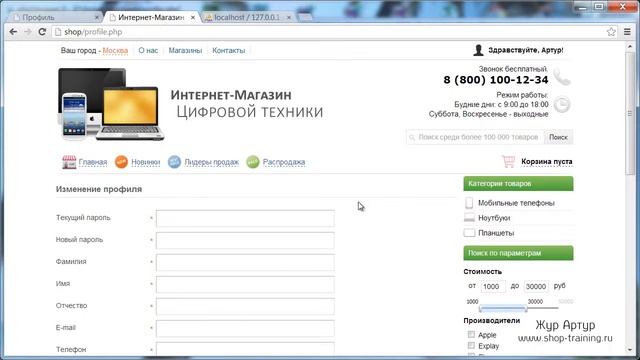Click the clock working-hours icon
The height and width of the screenshot is (360, 640).
pyautogui.click(x=562, y=105)
